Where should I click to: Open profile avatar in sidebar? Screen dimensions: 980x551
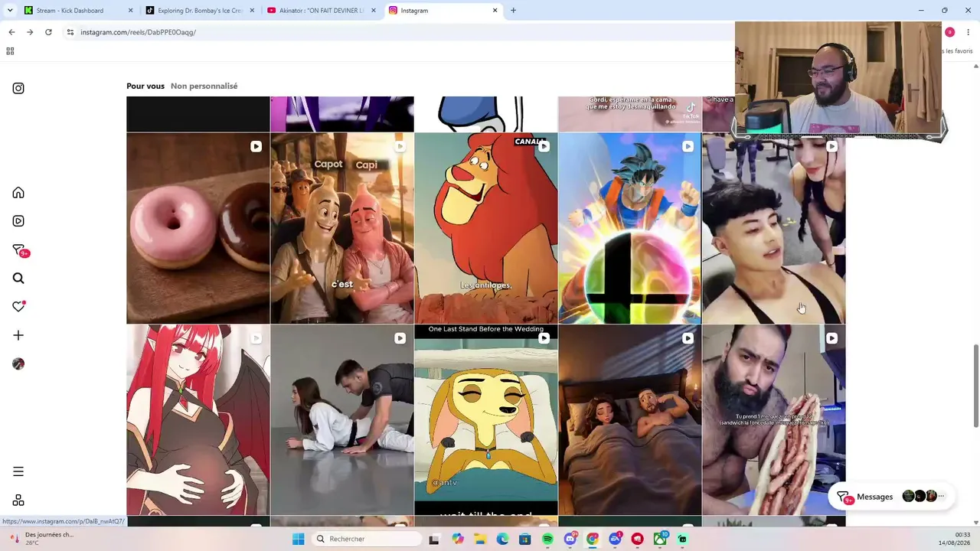pos(18,364)
